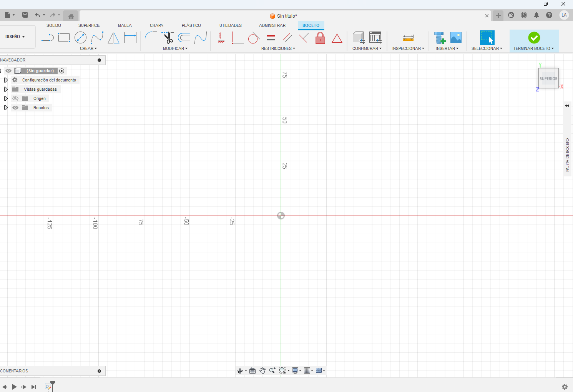Open the Change Parameters table icon

(375, 38)
